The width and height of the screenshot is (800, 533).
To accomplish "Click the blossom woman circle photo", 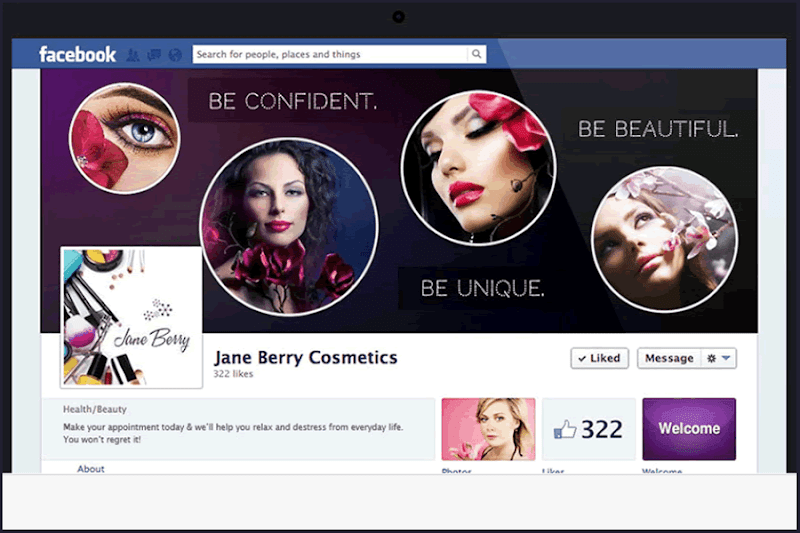I will pos(664,239).
